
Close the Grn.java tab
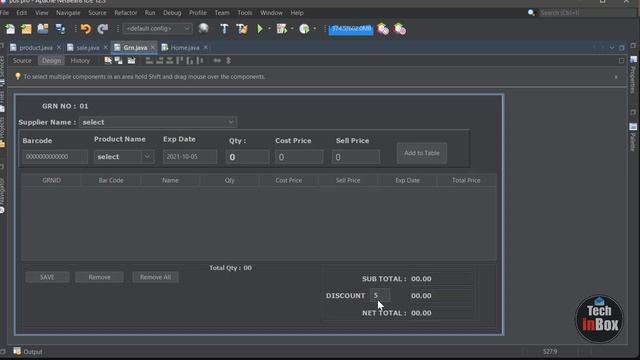pos(153,47)
